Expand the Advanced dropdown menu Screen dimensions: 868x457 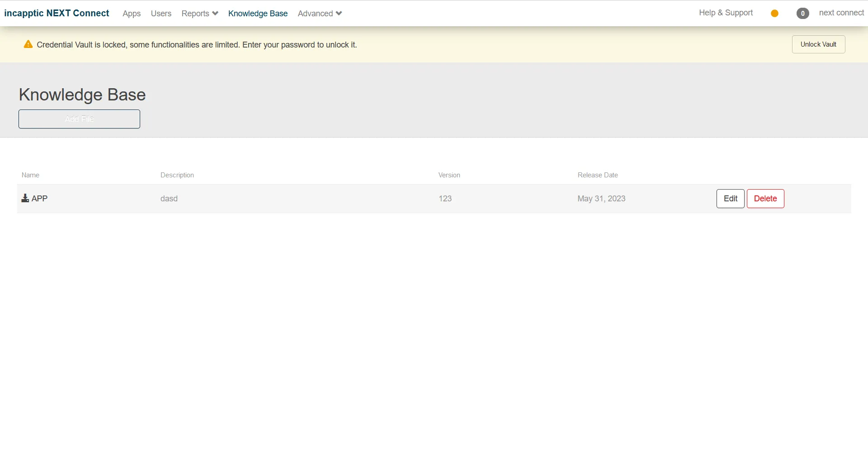tap(320, 14)
